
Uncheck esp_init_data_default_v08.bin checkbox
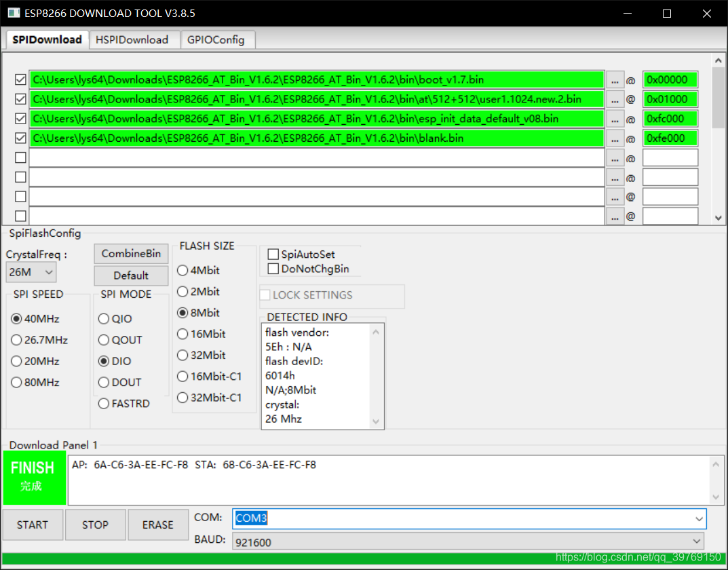tap(20, 119)
